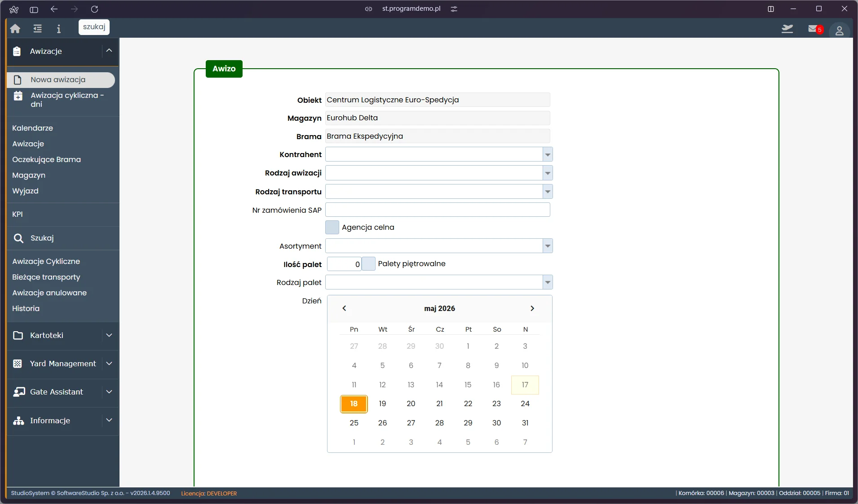Image resolution: width=858 pixels, height=504 pixels.
Task: Expand the Kartoteki section chevron
Action: tap(109, 335)
